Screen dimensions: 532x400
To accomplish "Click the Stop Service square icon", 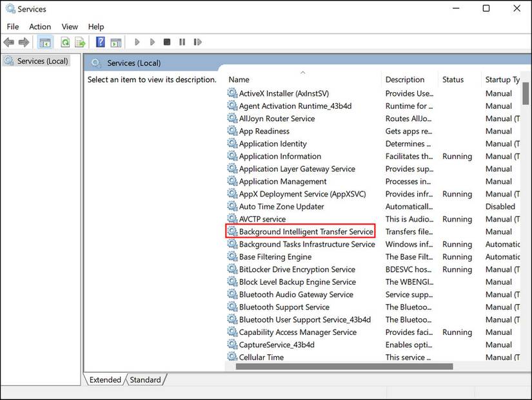I will tap(167, 42).
